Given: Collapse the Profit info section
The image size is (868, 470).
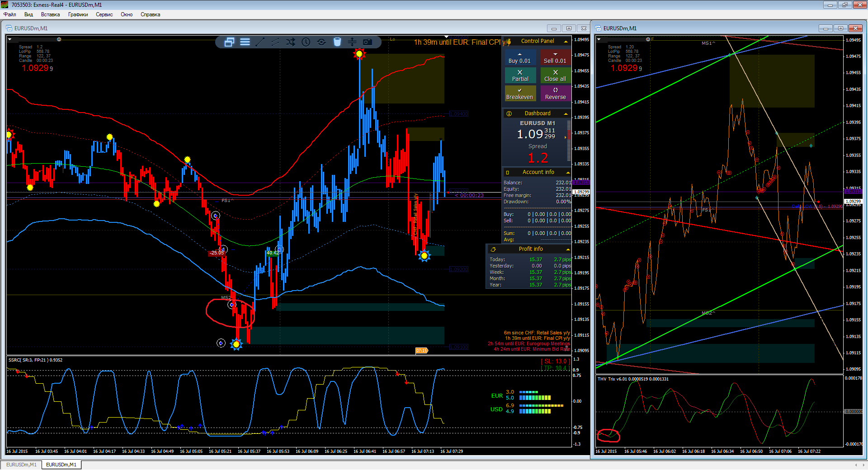Looking at the screenshot, I should [x=568, y=249].
